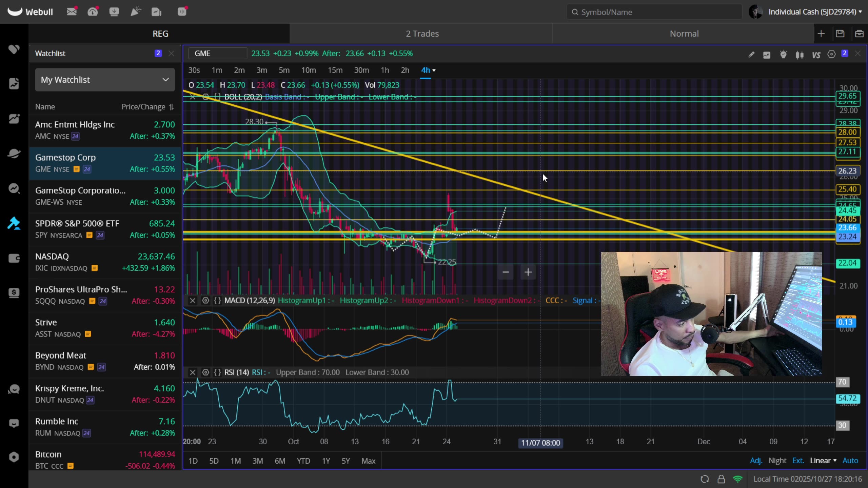Image resolution: width=868 pixels, height=488 pixels.
Task: Click the mail messages icon in top bar
Action: (72, 12)
